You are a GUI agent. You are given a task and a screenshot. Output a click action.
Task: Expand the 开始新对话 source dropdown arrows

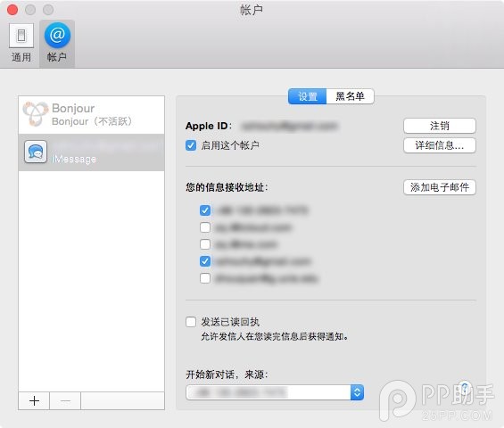[x=357, y=392]
